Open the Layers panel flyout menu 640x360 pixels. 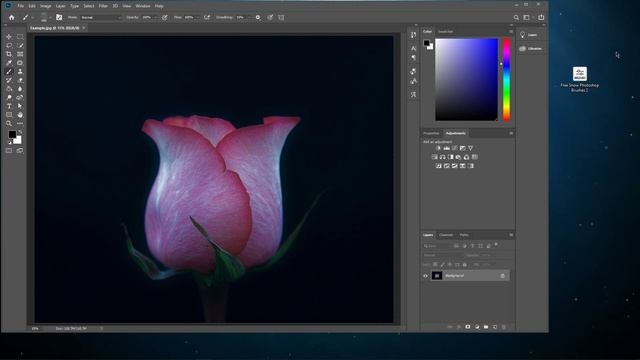511,235
